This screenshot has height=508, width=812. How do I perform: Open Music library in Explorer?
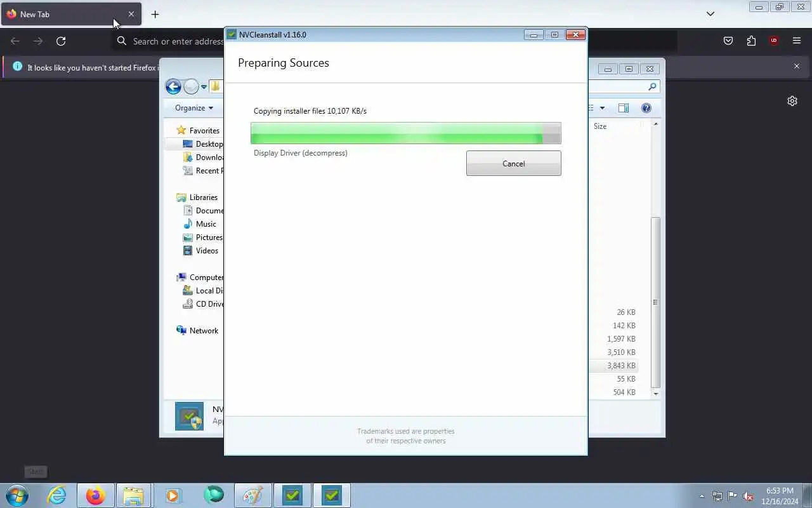pos(200,224)
